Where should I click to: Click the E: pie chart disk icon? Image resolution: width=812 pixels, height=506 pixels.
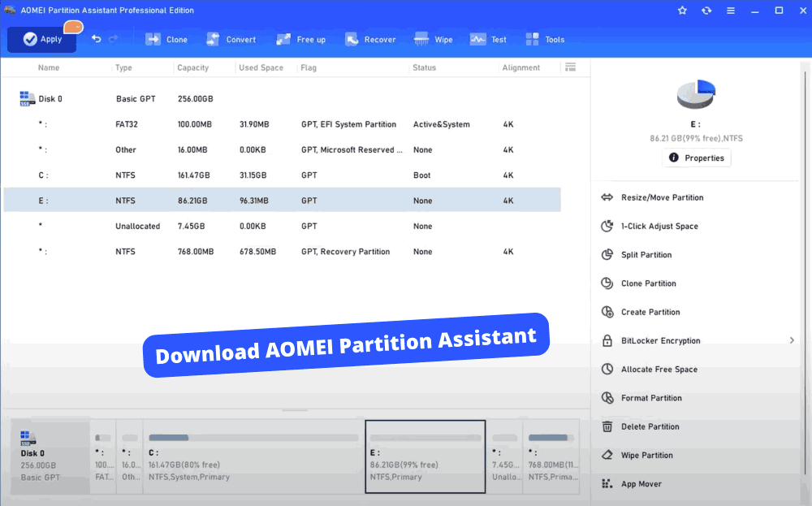click(x=696, y=94)
